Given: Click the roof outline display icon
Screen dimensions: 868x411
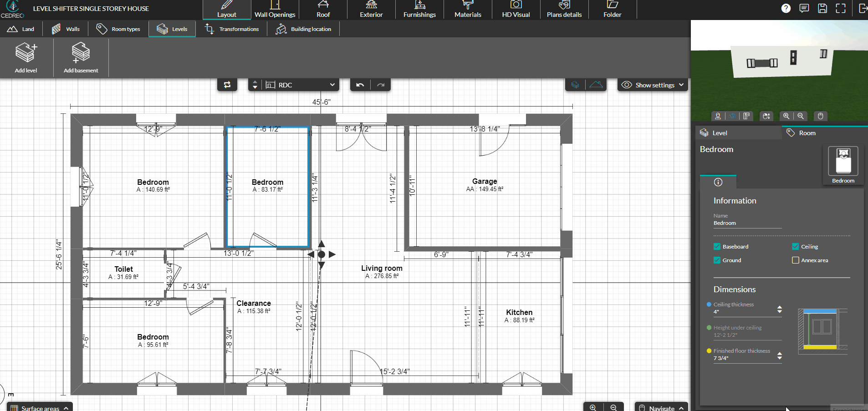Looking at the screenshot, I should [596, 85].
